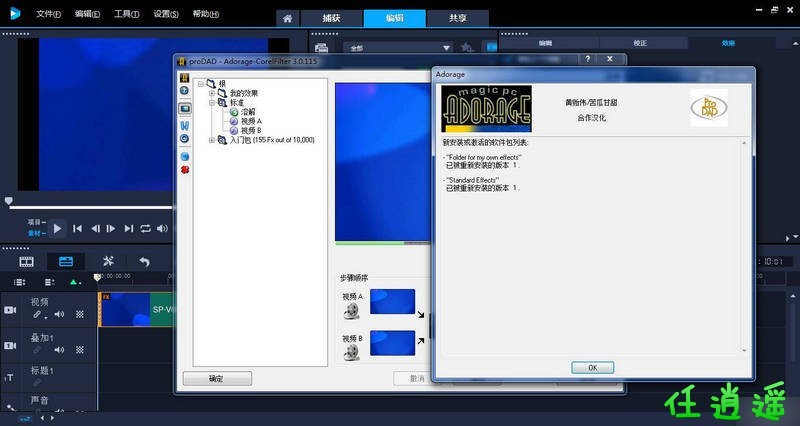Toggle repeat playback
The width and height of the screenshot is (800, 426).
(145, 229)
